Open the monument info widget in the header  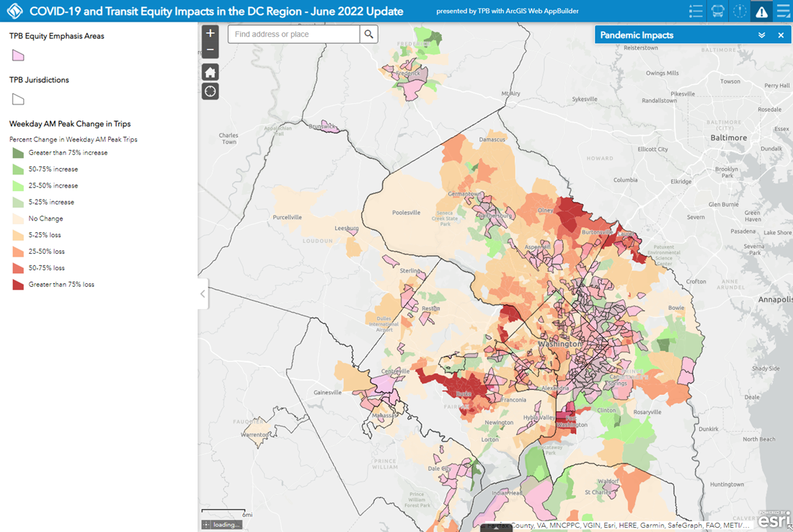tap(740, 11)
